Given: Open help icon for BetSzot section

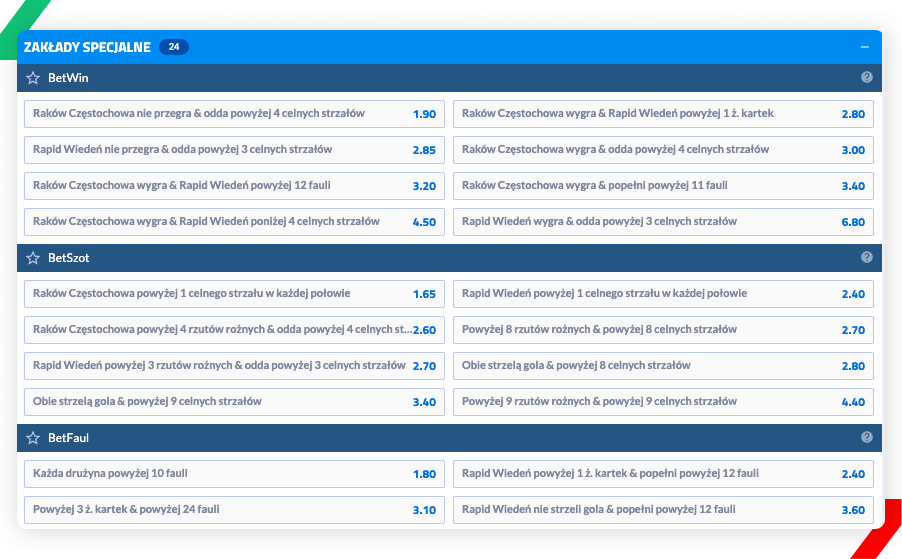Looking at the screenshot, I should tap(866, 257).
